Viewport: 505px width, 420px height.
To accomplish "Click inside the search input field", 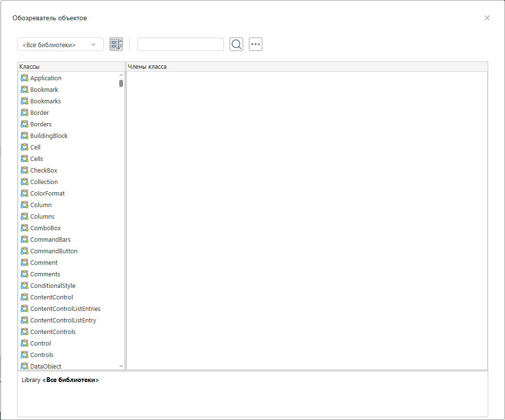I will 180,44.
